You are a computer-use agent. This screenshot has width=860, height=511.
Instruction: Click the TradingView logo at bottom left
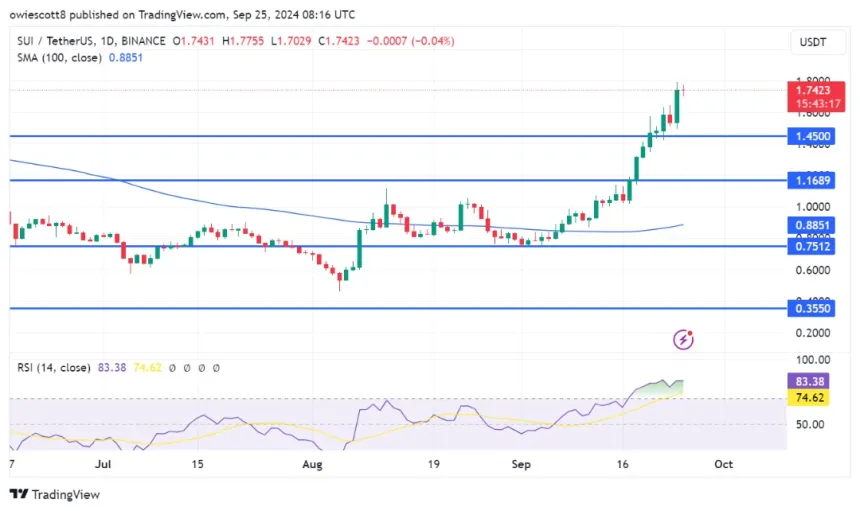55,494
